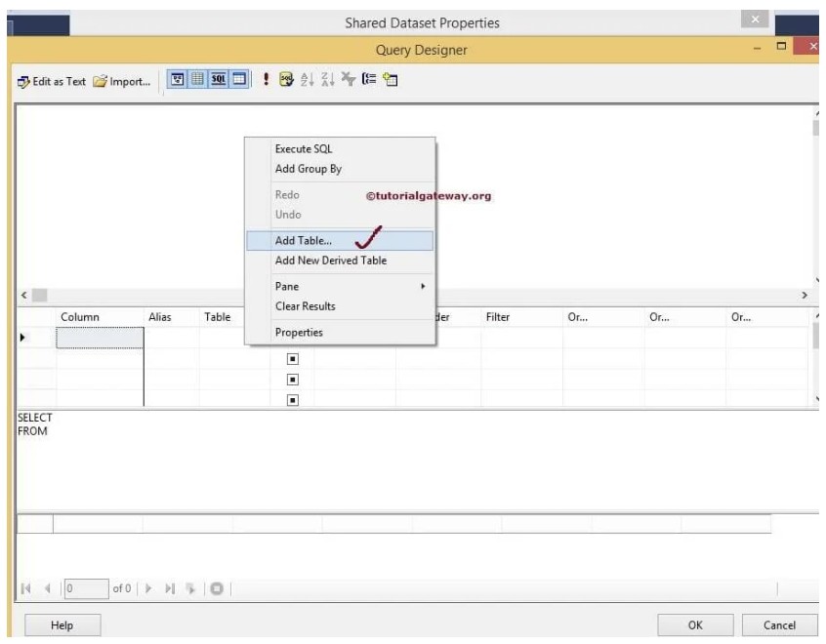Toggle the results pane icon
Viewport: 826px width, 644px height.
(239, 79)
